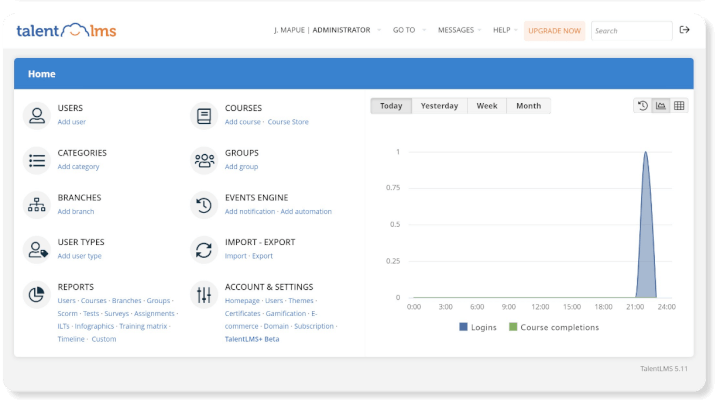This screenshot has width=720, height=406.
Task: Open the Import link
Action: tap(236, 256)
